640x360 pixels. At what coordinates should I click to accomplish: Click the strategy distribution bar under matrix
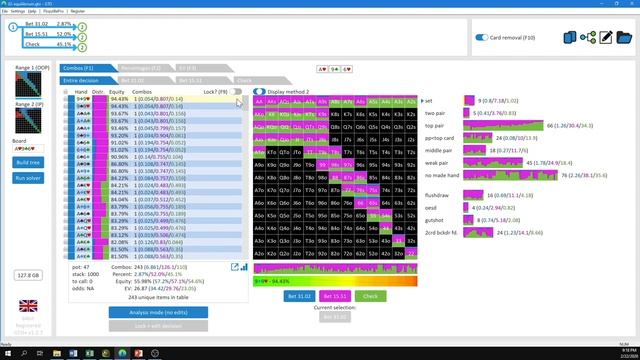coord(335,268)
